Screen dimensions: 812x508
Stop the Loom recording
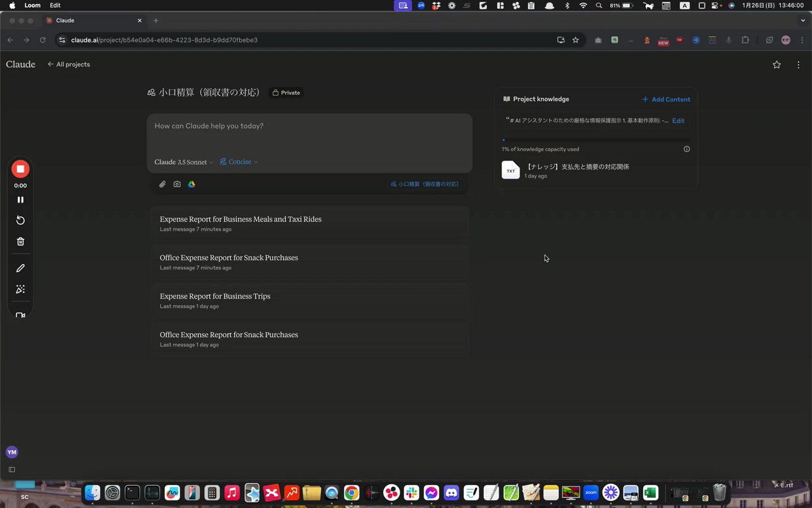point(20,169)
